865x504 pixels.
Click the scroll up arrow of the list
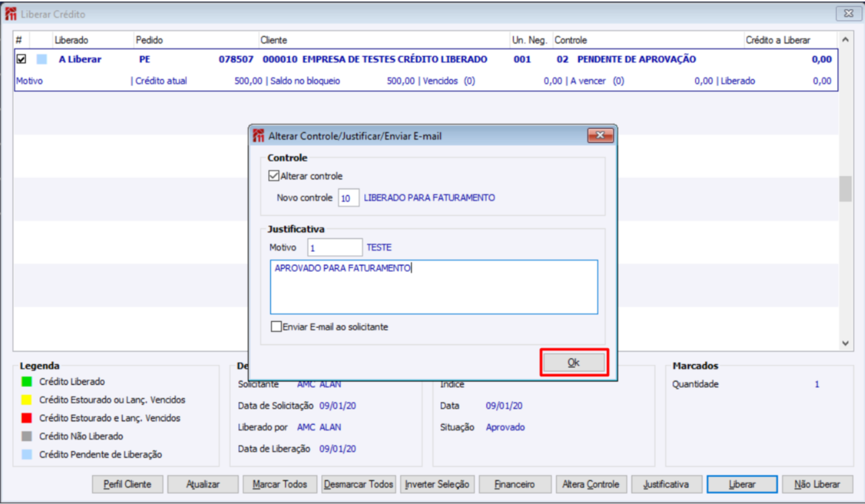(846, 40)
